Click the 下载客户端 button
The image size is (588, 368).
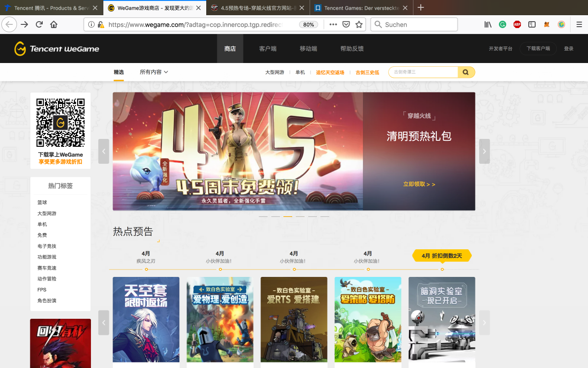pyautogui.click(x=538, y=48)
